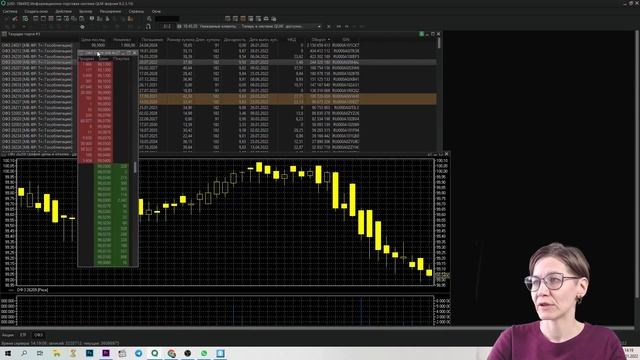Screen dimensions: 640x360
Task: Switch to the ОФЗ tab
Action: pyautogui.click(x=38, y=335)
